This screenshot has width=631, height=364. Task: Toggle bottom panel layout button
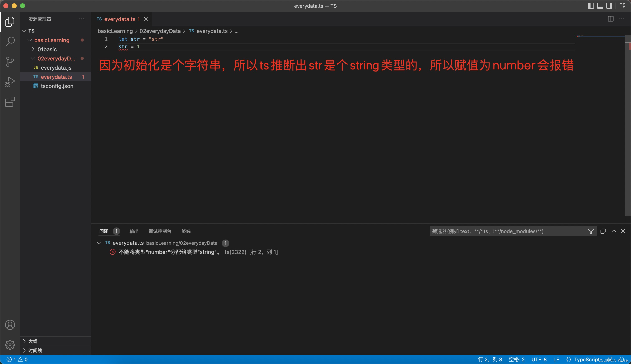[x=600, y=6]
